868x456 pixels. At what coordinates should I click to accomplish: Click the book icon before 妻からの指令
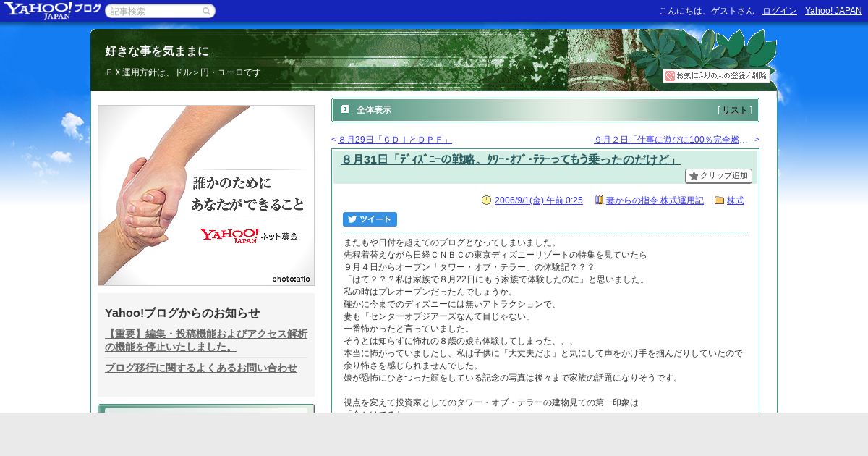[x=600, y=200]
